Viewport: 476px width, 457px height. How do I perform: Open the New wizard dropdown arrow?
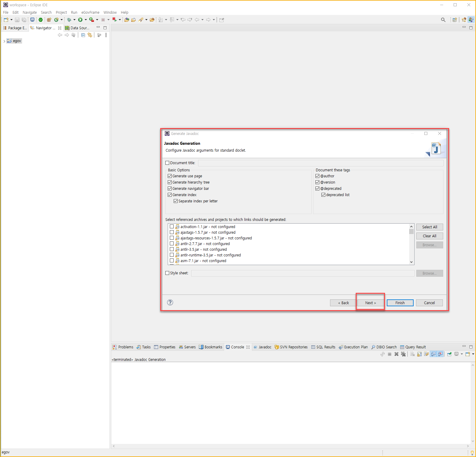point(11,20)
